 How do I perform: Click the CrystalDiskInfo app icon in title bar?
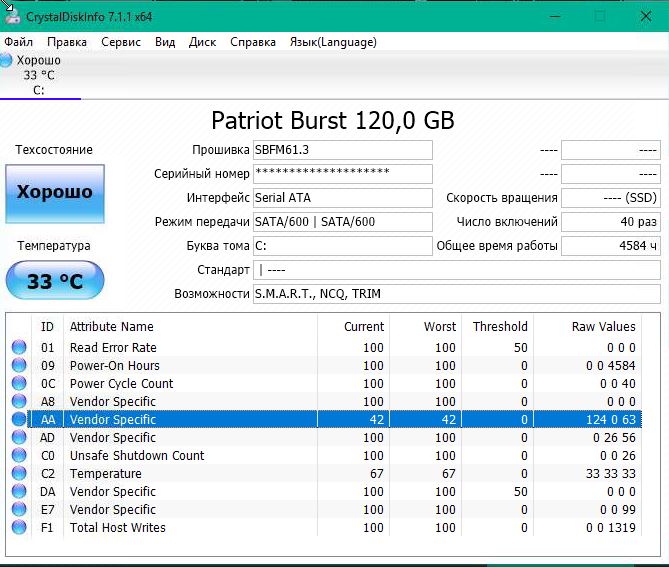[12, 16]
